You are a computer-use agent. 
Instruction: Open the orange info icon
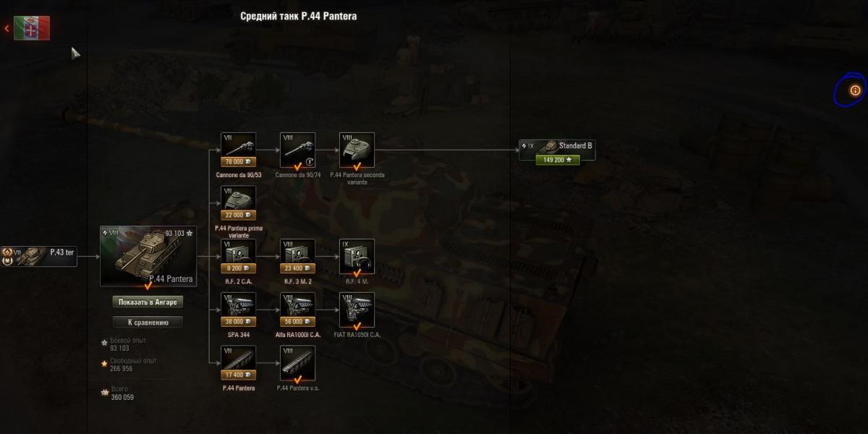point(855,90)
